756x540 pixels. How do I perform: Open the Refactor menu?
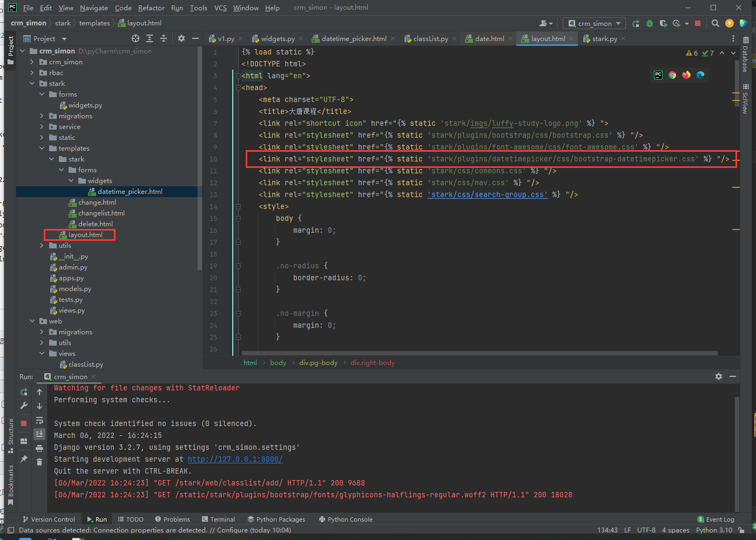pyautogui.click(x=151, y=8)
